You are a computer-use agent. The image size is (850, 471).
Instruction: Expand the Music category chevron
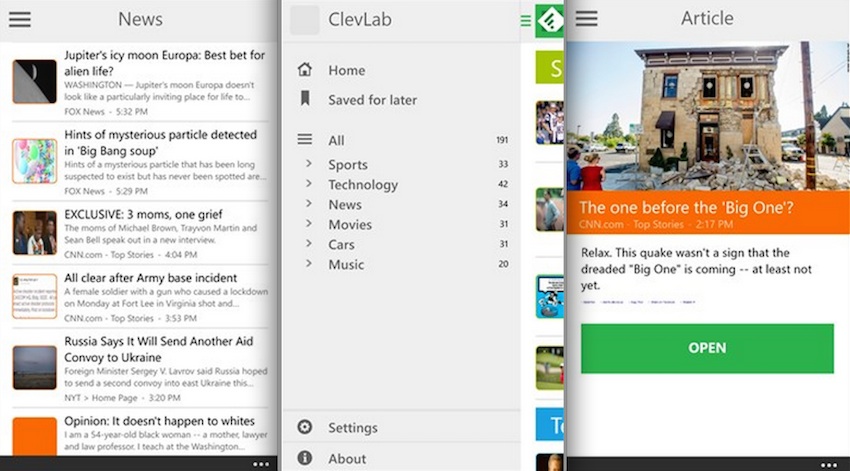pyautogui.click(x=308, y=263)
